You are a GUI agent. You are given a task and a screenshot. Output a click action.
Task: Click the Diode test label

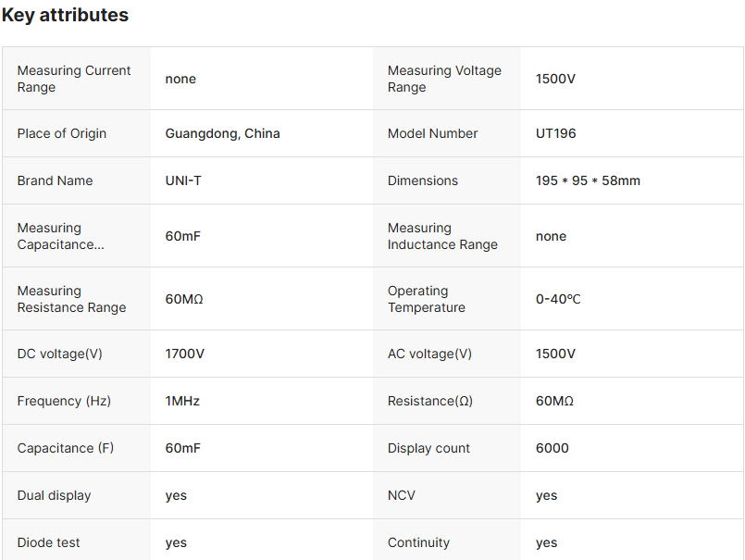(48, 542)
